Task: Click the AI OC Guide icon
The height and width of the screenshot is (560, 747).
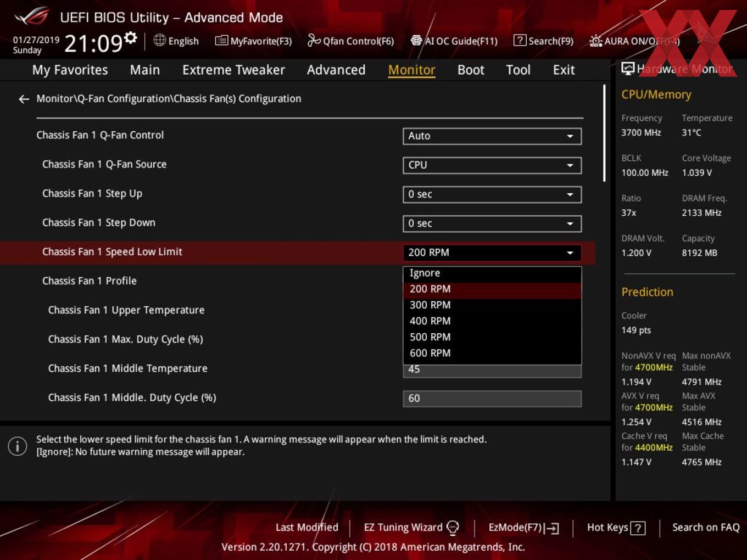Action: point(416,41)
